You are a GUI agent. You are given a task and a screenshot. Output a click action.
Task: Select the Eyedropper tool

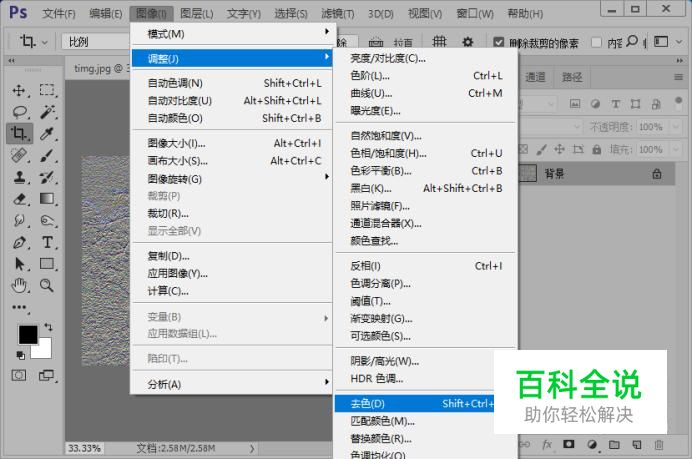point(47,133)
